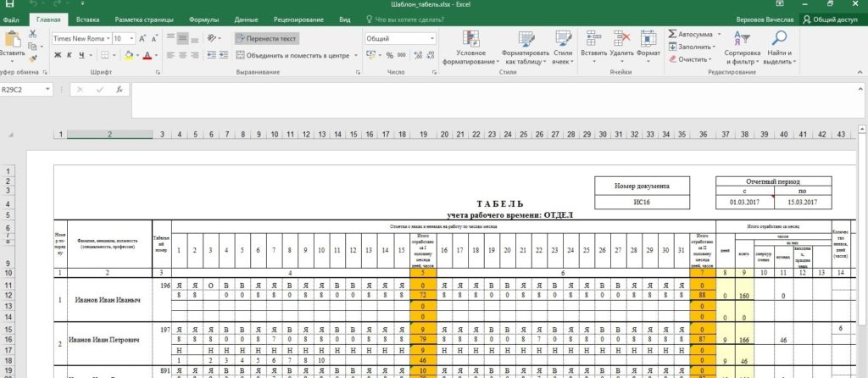The height and width of the screenshot is (378, 868).
Task: Apply percent style
Action: coord(389,55)
